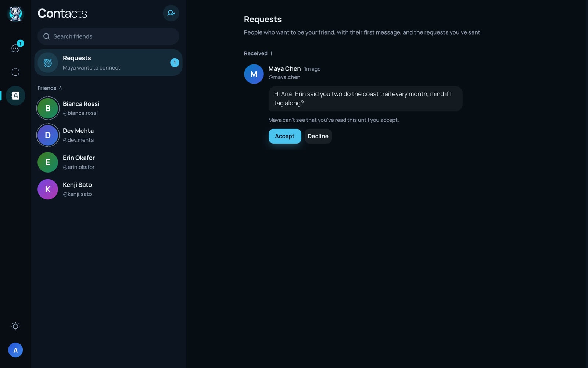This screenshot has height=368, width=588.
Task: Open Erin Okafor's contact
Action: click(108, 162)
